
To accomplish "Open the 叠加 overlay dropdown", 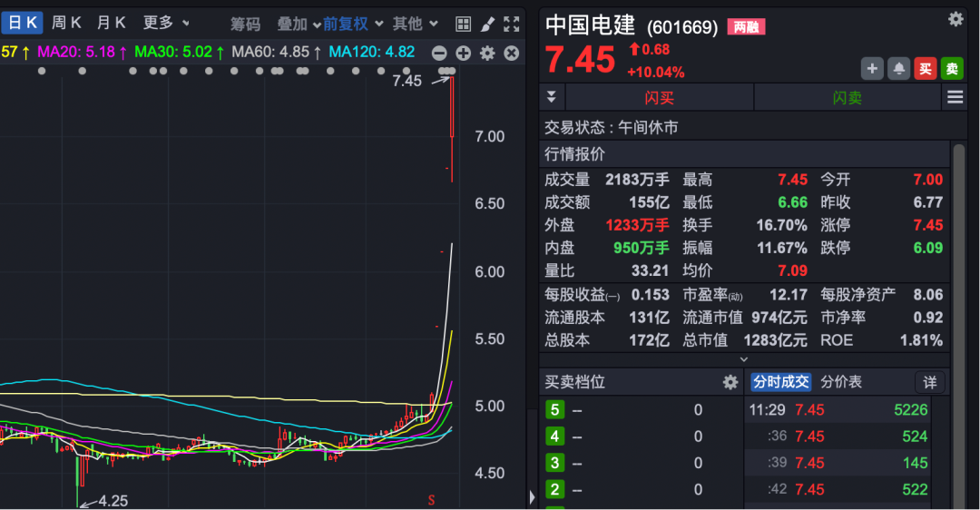I will click(299, 24).
